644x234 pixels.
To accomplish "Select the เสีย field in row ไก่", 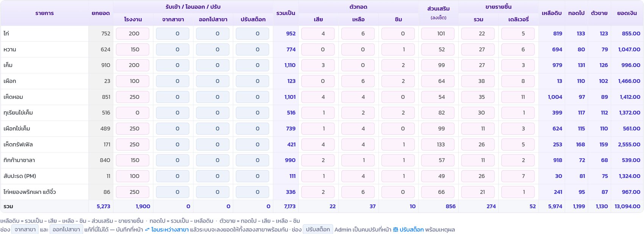I will pyautogui.click(x=318, y=34).
